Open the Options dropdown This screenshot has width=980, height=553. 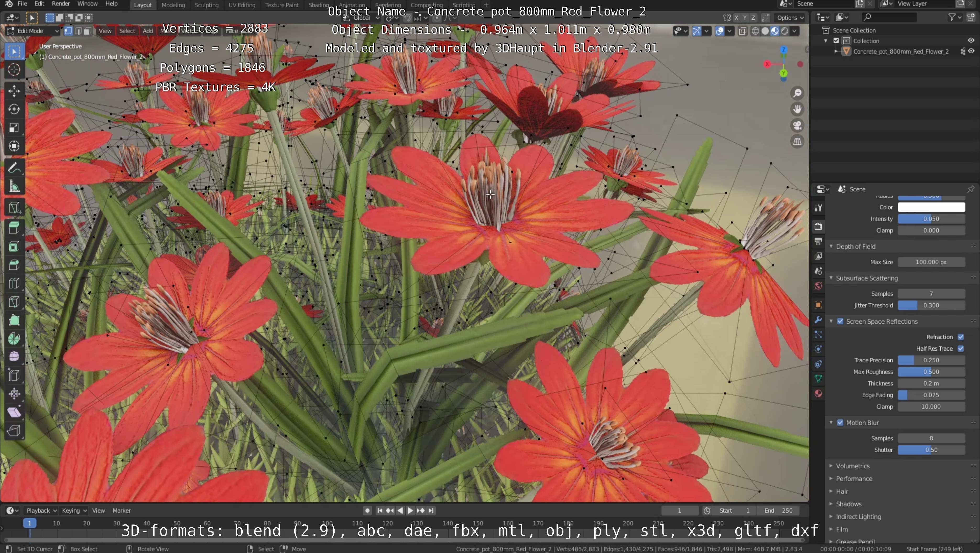click(x=790, y=18)
